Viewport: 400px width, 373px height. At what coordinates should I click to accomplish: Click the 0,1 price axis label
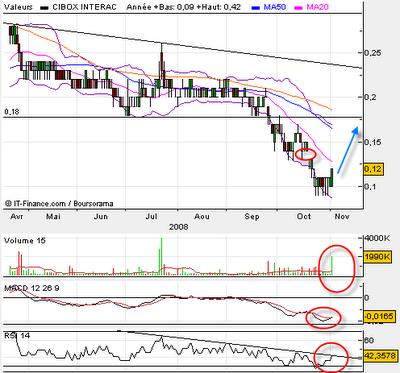[370, 187]
